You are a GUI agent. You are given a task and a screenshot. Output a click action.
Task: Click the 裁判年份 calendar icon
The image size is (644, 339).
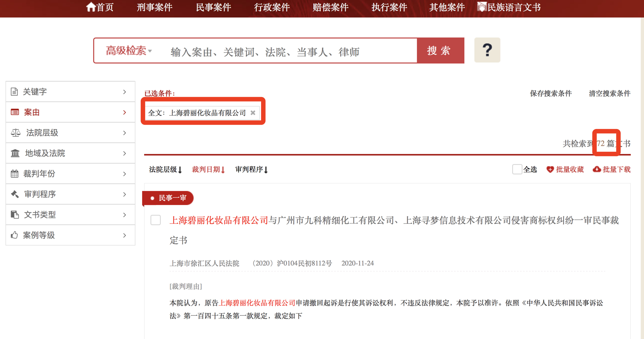14,174
